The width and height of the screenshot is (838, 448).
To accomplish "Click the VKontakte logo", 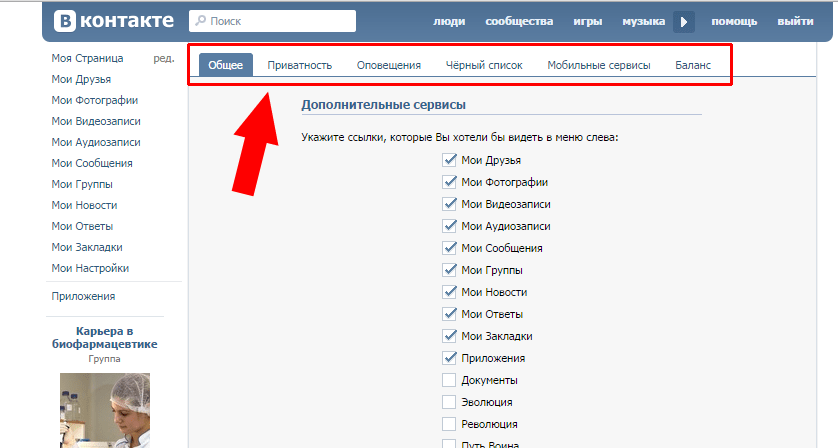I will (114, 21).
